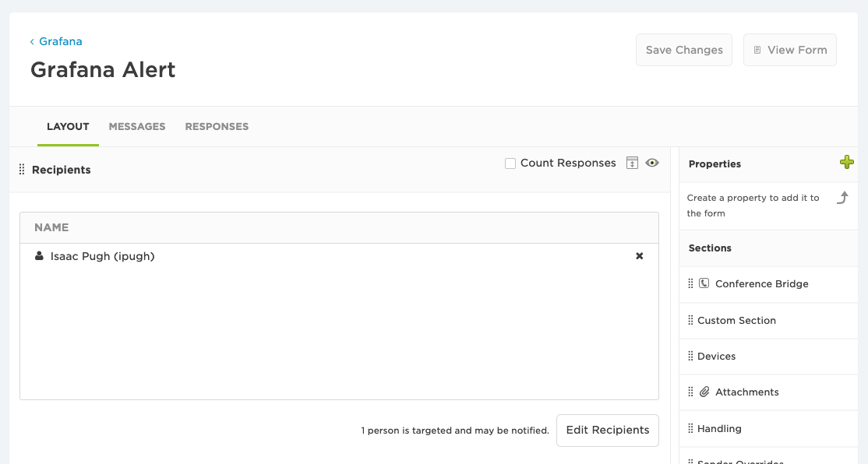Click the drag handle for Conference Bridge

690,283
